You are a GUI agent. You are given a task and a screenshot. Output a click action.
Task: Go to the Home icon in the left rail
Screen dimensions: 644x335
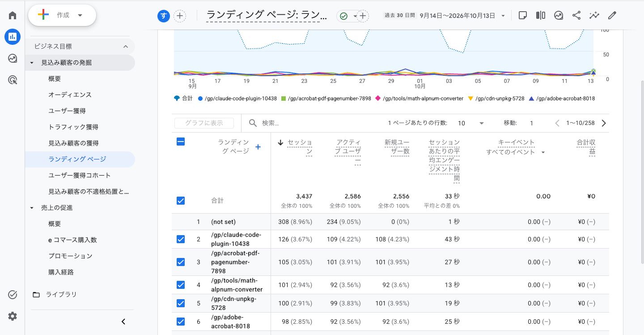pyautogui.click(x=13, y=16)
